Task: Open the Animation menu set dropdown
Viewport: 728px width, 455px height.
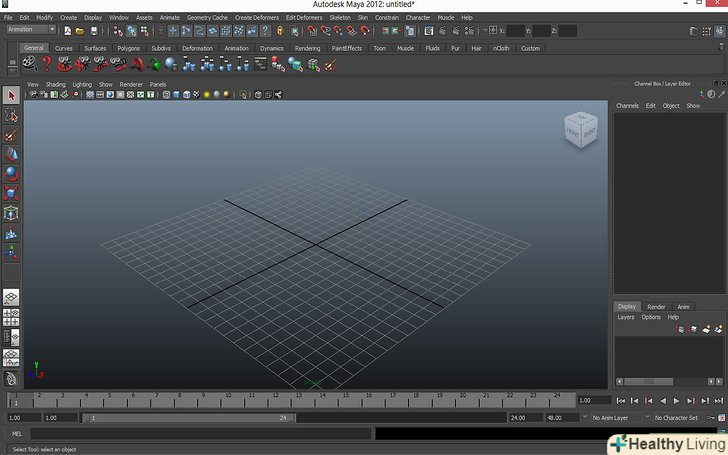Action: [x=30, y=30]
